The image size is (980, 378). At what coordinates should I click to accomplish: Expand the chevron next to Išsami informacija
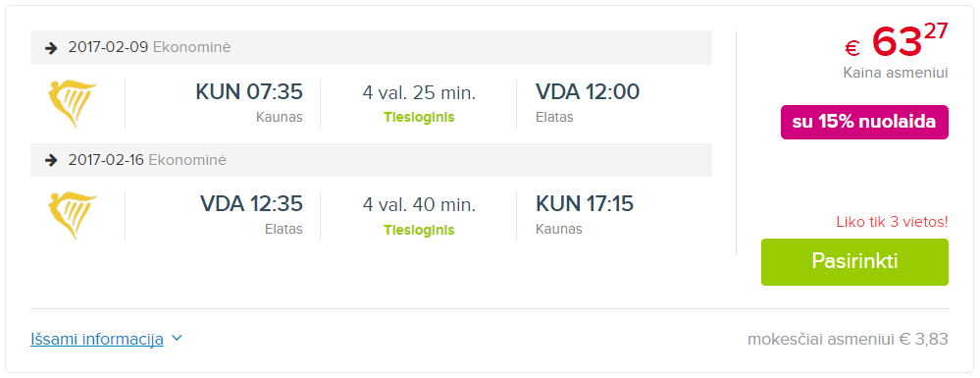(x=177, y=339)
